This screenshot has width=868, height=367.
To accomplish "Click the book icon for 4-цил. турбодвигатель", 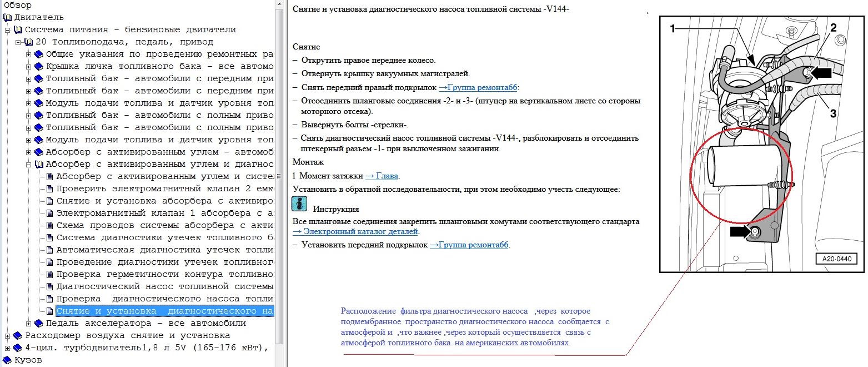I will [x=18, y=348].
